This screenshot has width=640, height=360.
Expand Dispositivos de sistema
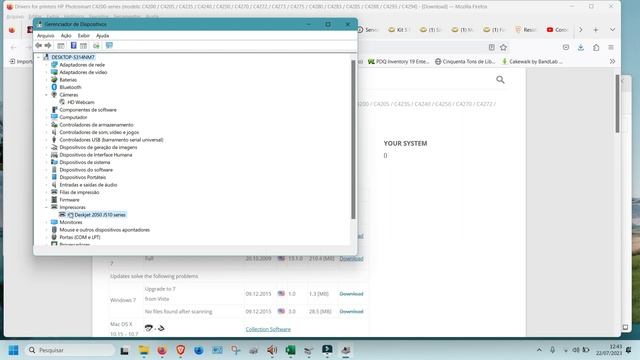[x=47, y=162]
